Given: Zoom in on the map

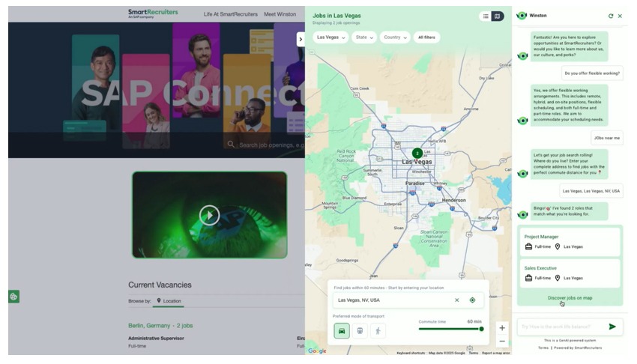Looking at the screenshot, I should point(502,328).
